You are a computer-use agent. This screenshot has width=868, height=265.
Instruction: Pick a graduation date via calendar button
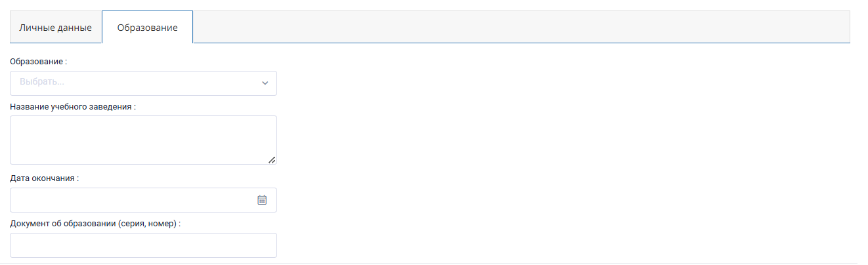(262, 200)
